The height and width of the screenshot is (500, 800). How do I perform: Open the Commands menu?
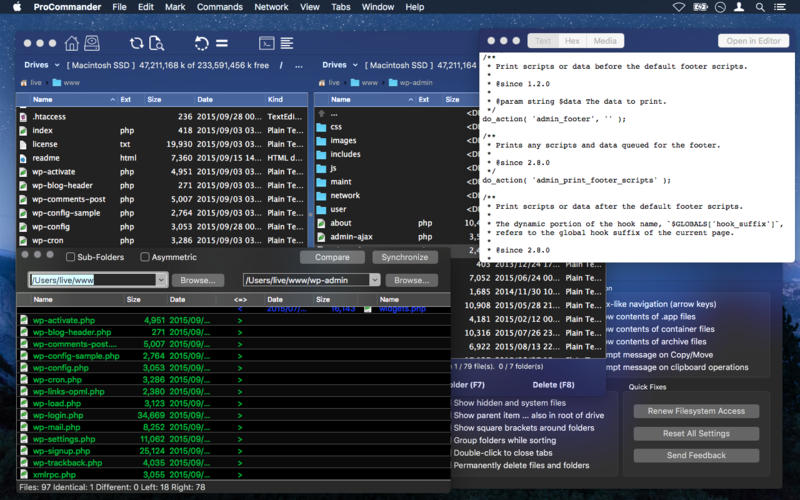(220, 7)
